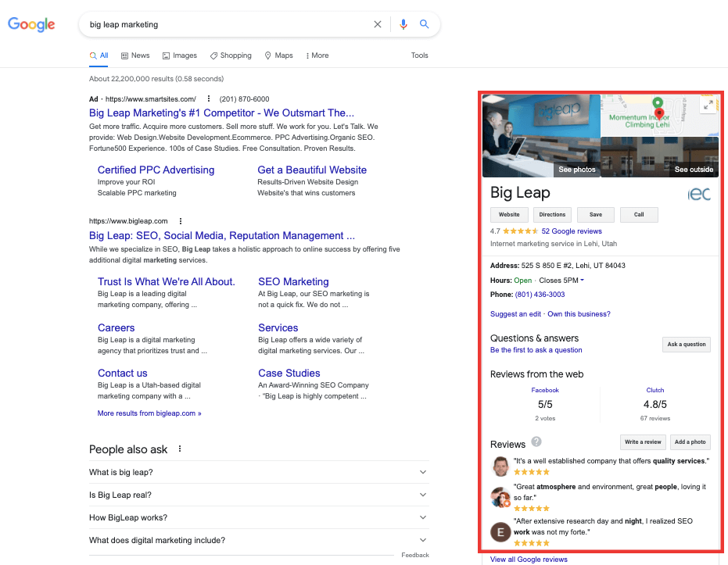
Task: Open Facebook reviews link
Action: pos(545,390)
